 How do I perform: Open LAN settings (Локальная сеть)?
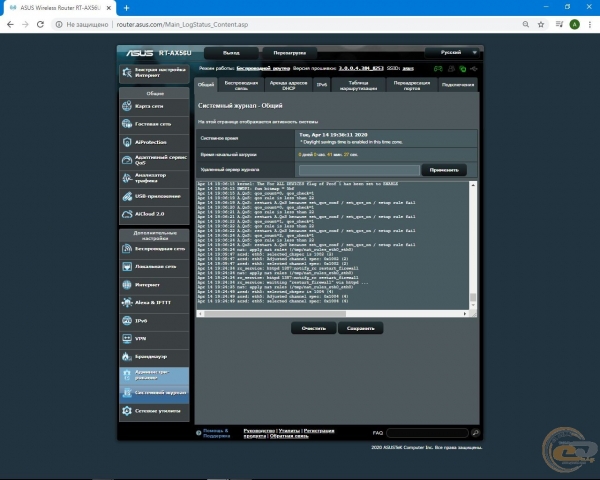point(154,266)
